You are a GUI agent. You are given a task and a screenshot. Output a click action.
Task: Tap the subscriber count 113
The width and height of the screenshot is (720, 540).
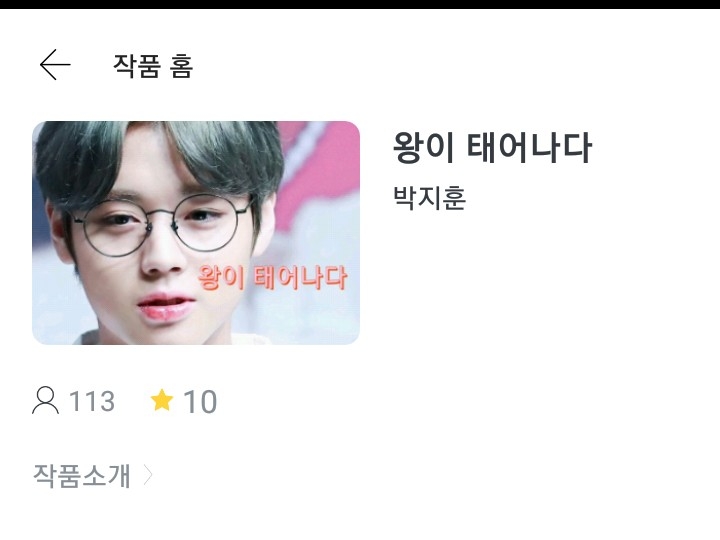[92, 401]
